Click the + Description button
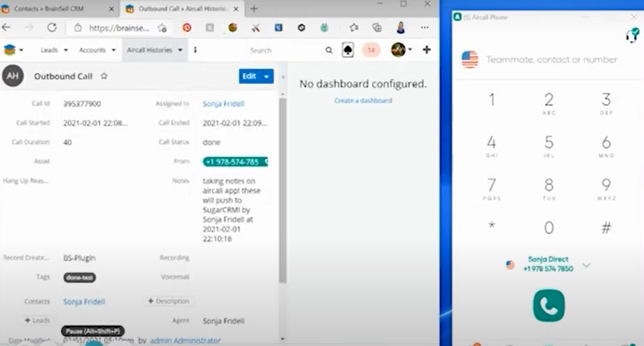The image size is (644, 346). [x=169, y=301]
